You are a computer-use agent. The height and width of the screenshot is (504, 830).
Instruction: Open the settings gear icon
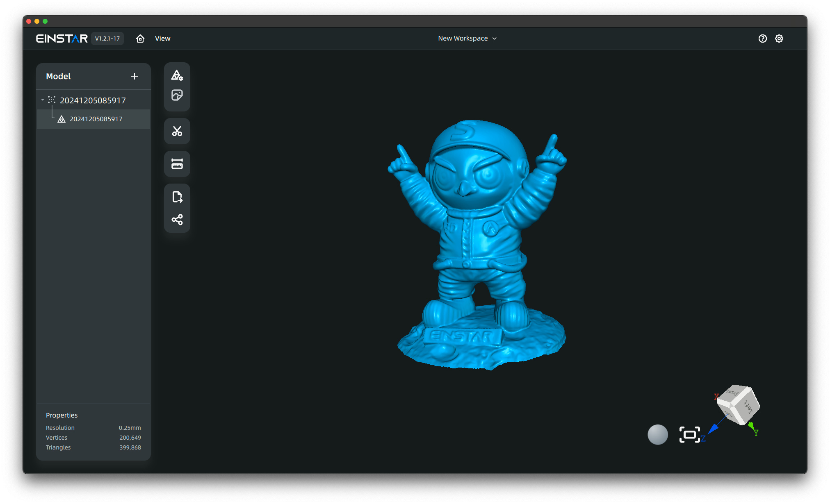(779, 39)
